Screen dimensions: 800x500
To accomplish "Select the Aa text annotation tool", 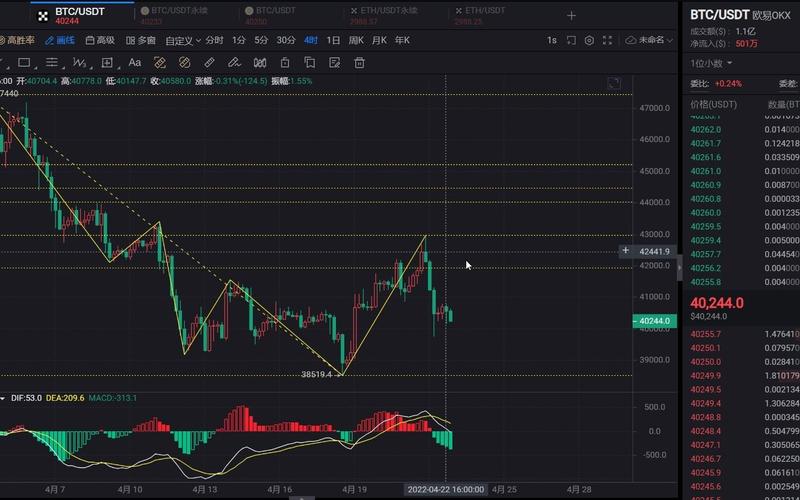I will click(135, 62).
